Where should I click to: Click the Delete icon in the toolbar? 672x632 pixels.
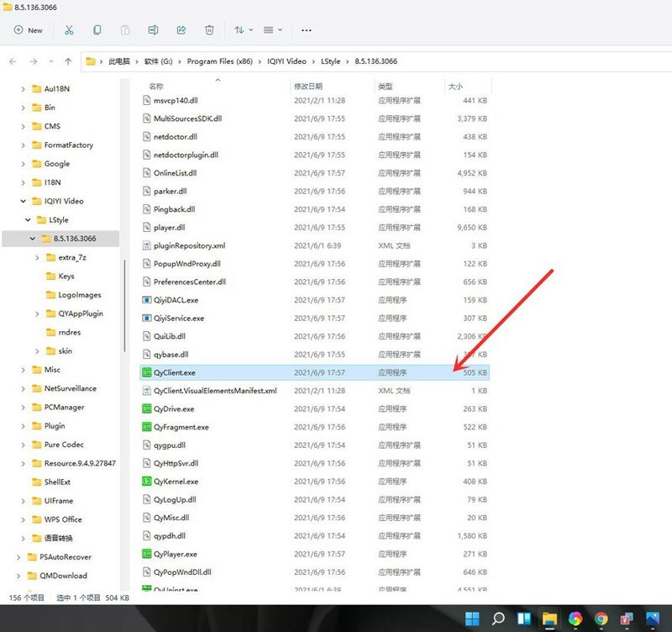pos(208,30)
